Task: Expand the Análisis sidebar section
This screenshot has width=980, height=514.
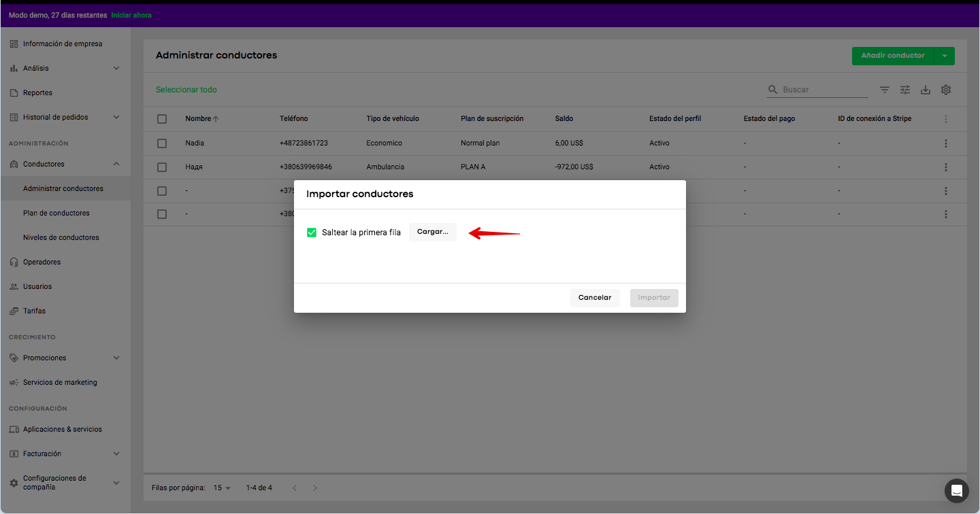Action: [116, 68]
